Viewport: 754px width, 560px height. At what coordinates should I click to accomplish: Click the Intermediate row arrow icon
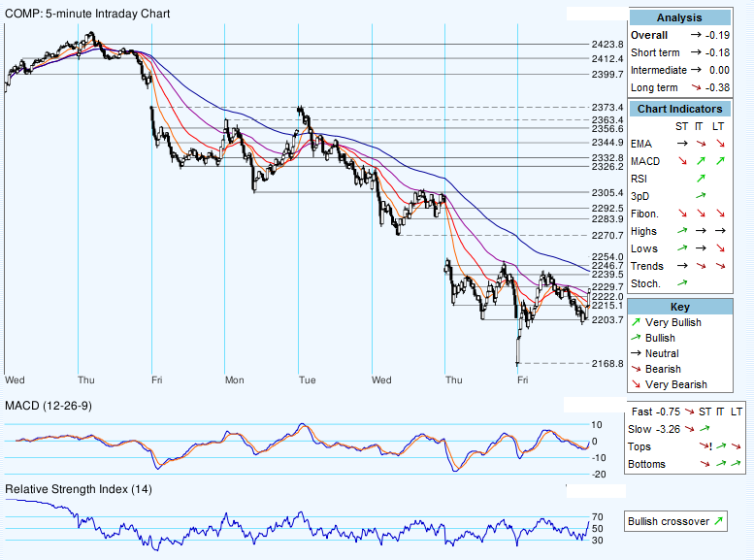coord(696,70)
